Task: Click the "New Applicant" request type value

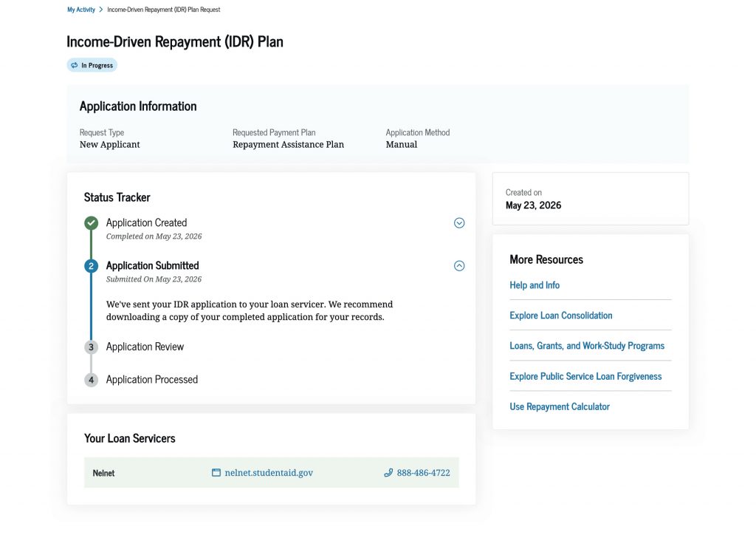Action: 109,145
